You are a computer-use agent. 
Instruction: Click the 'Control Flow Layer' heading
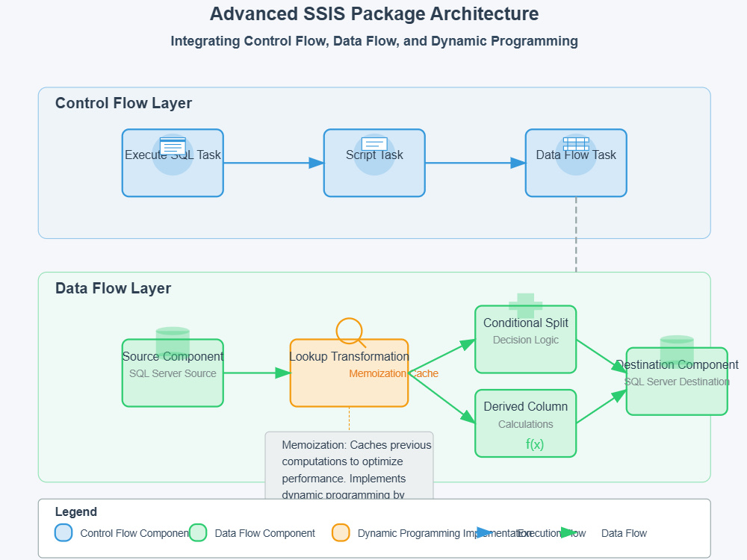123,103
